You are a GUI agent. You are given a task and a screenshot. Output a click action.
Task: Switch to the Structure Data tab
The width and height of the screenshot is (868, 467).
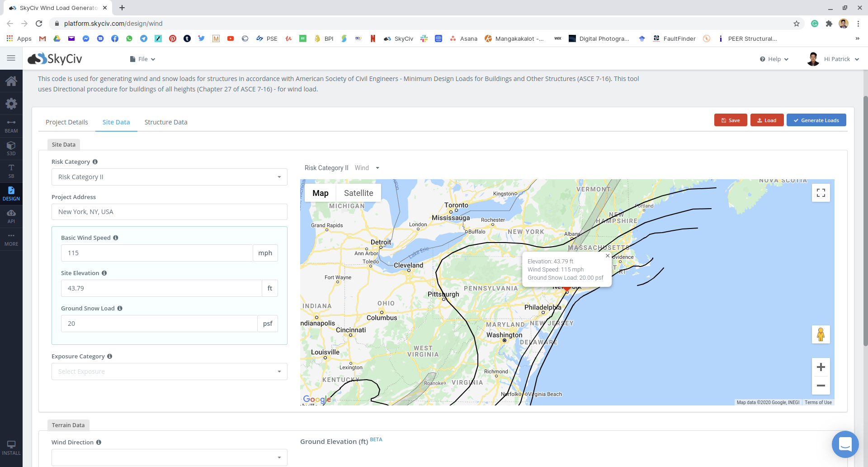click(x=165, y=122)
